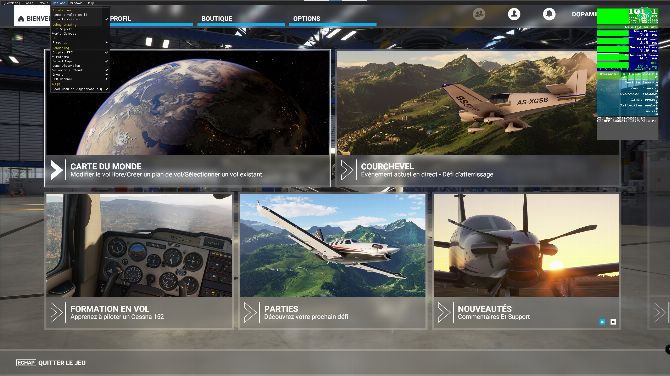Open the BIENVENUE home icon tab
This screenshot has width=670, height=376.
[32, 18]
